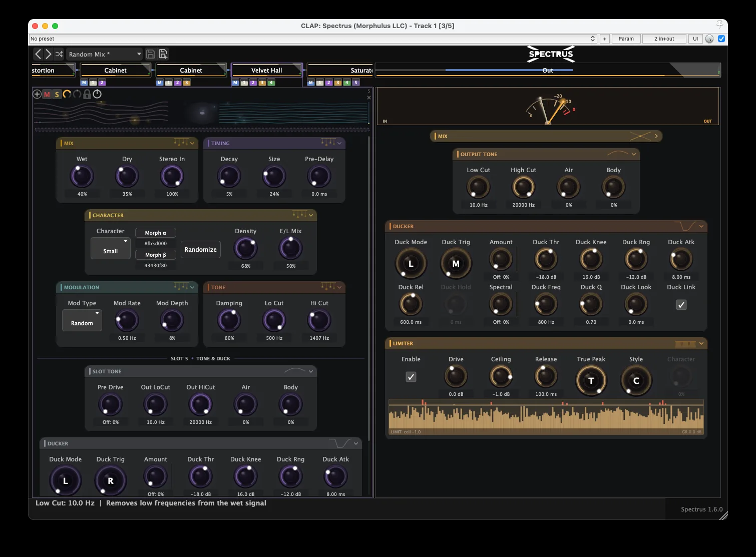Image resolution: width=756 pixels, height=557 pixels.
Task: Uncheck the Duck Link checkbox
Action: (681, 305)
